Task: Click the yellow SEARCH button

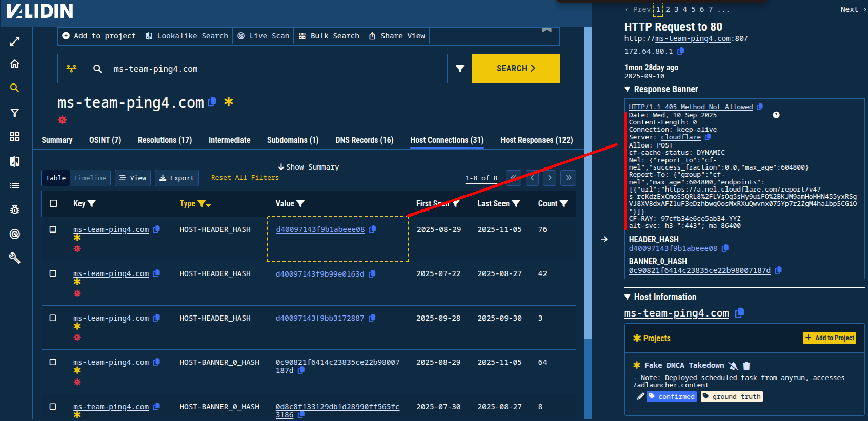Action: [x=516, y=69]
